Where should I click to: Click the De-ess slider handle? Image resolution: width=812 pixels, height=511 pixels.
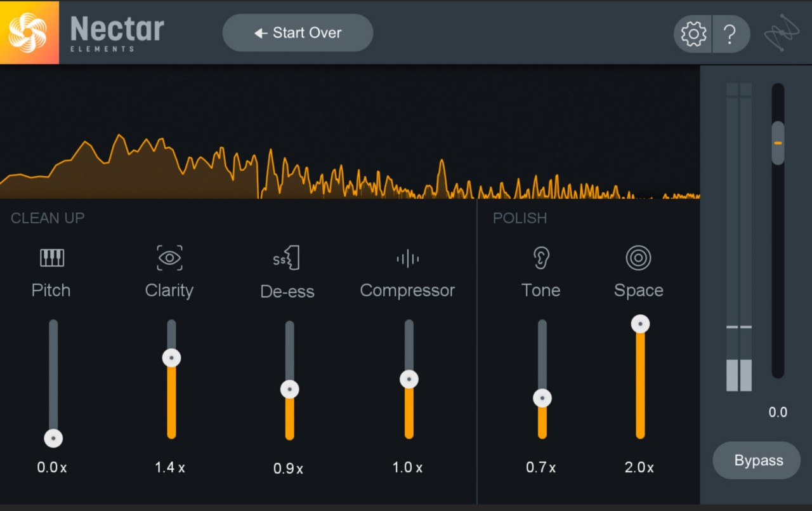[x=290, y=389]
